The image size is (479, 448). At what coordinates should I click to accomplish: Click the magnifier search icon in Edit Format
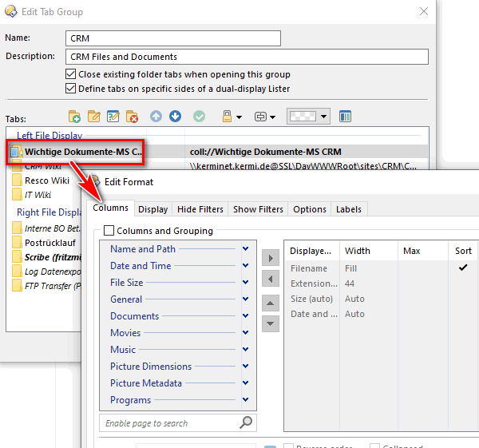246,422
